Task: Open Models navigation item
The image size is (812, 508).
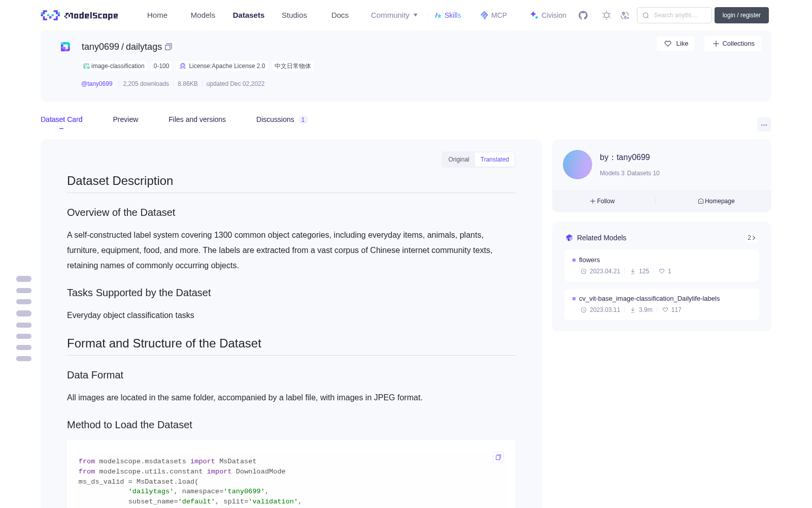Action: coord(203,15)
